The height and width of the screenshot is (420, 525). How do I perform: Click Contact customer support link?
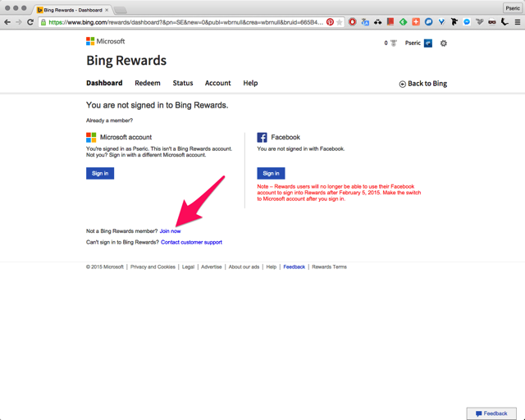tap(191, 242)
